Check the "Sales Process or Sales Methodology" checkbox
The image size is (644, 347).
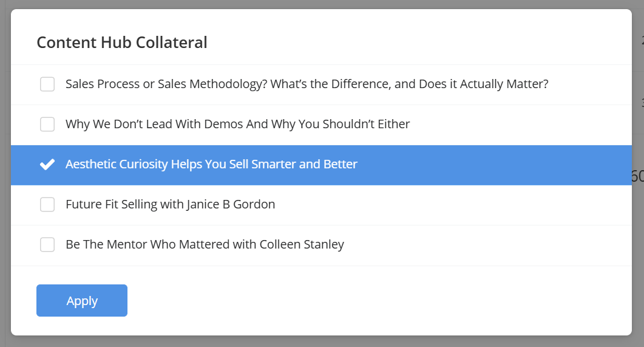(47, 84)
